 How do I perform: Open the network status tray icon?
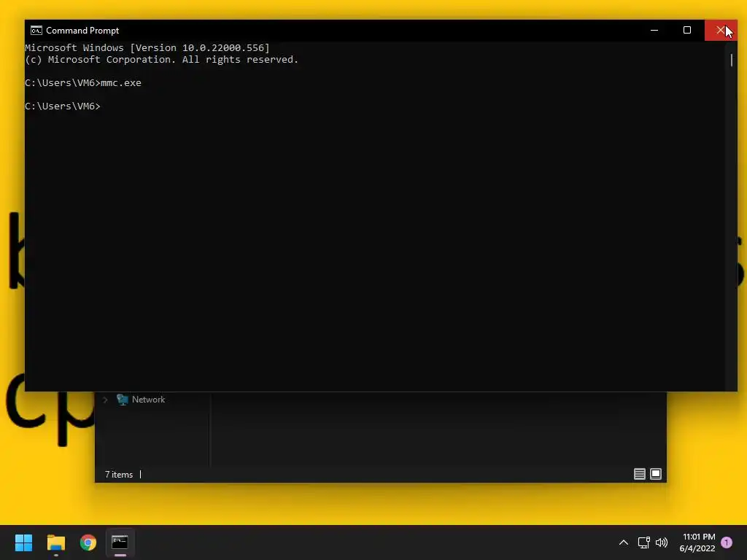pos(644,542)
